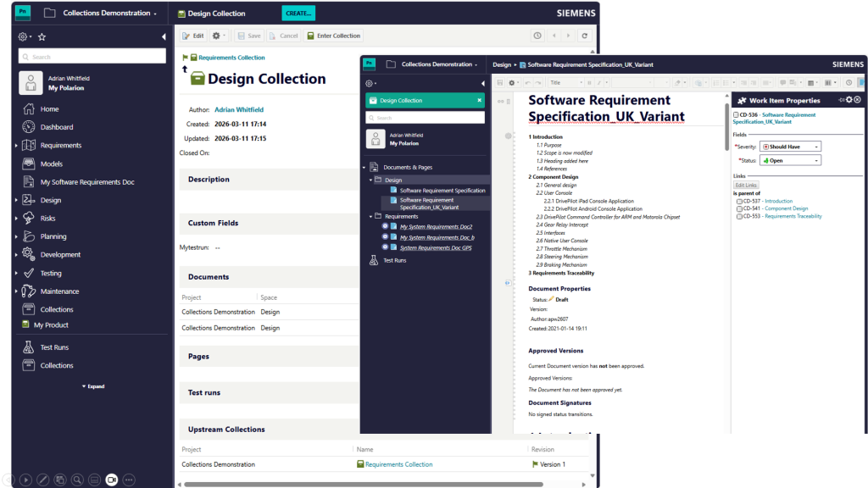Open Test Runs flask icon in left sidebar
The height and width of the screenshot is (488, 868).
tap(29, 347)
